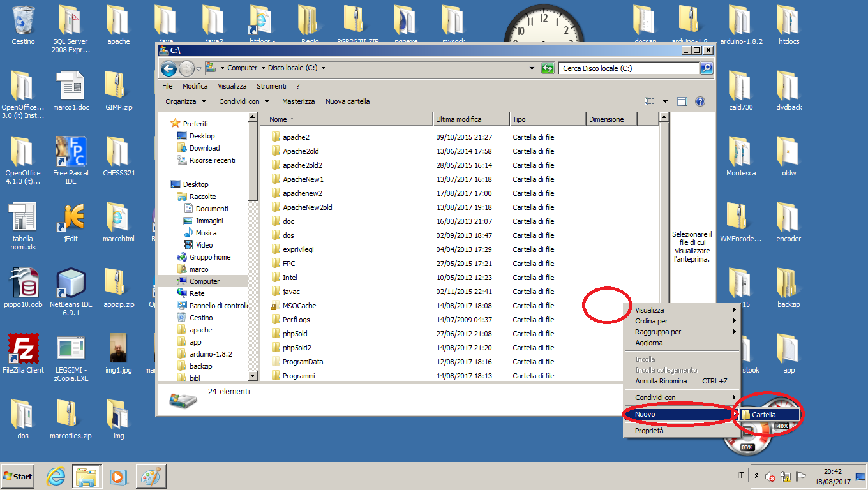This screenshot has width=868, height=490.
Task: Toggle the preview pane icon
Action: (x=682, y=101)
